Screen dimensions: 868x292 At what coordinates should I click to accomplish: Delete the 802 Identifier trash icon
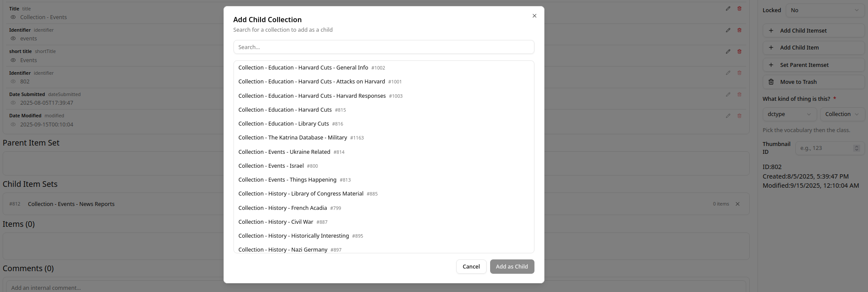tap(739, 73)
